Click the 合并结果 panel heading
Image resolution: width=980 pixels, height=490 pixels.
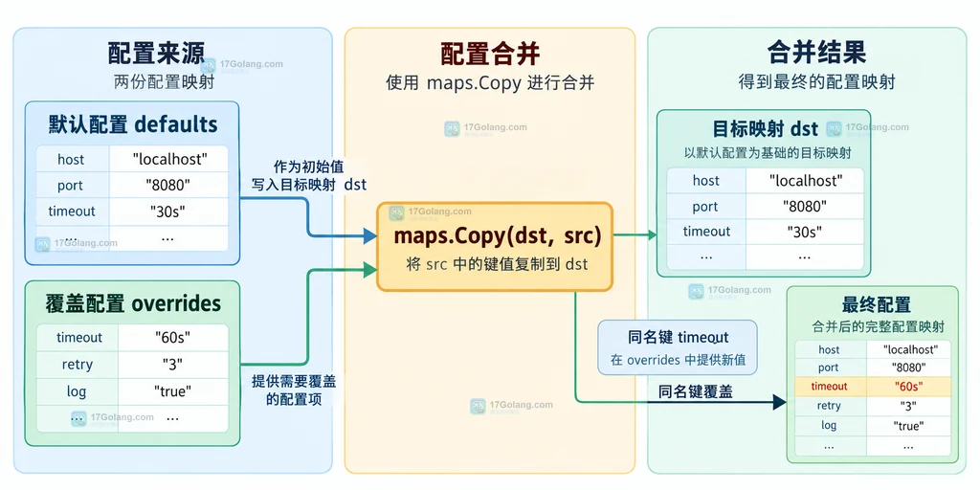816,53
